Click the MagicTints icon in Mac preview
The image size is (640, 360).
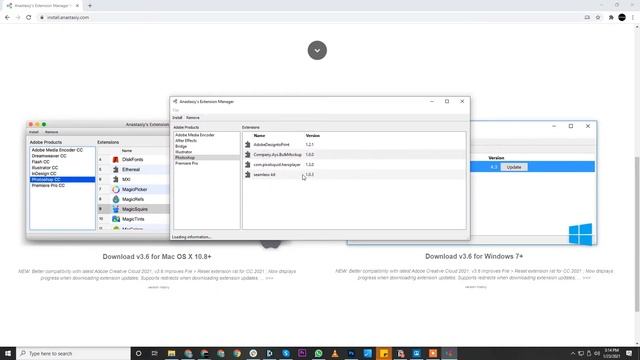coord(116,219)
